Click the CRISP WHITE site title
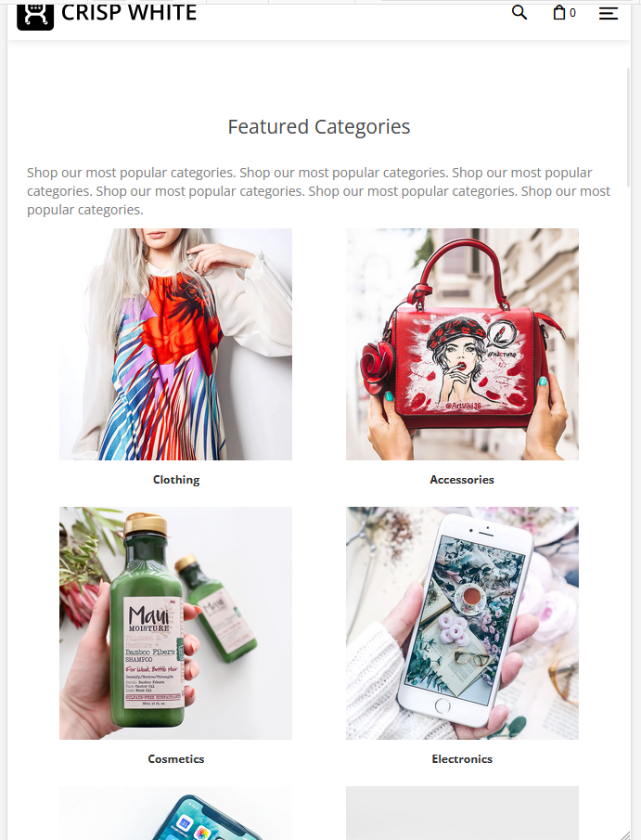 click(x=129, y=13)
